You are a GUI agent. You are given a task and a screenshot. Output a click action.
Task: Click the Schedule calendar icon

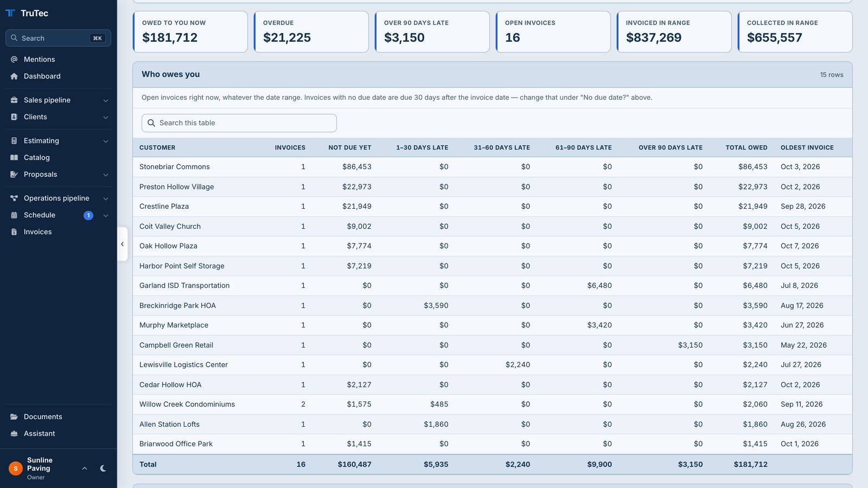(x=14, y=215)
